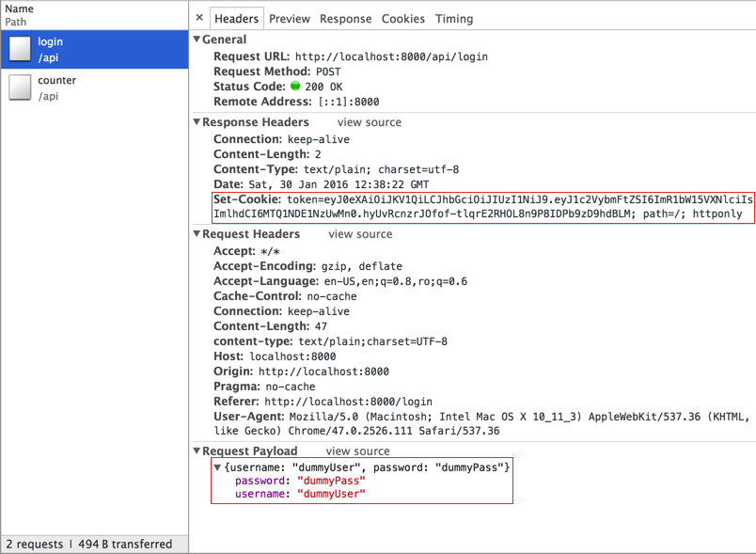Close the request details panel

coord(199,18)
